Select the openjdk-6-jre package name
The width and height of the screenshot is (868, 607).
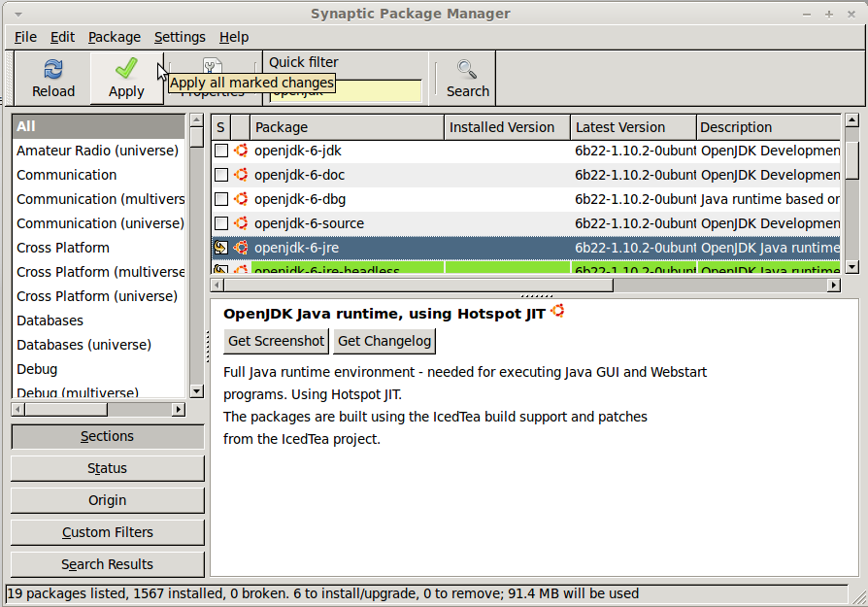click(x=297, y=248)
